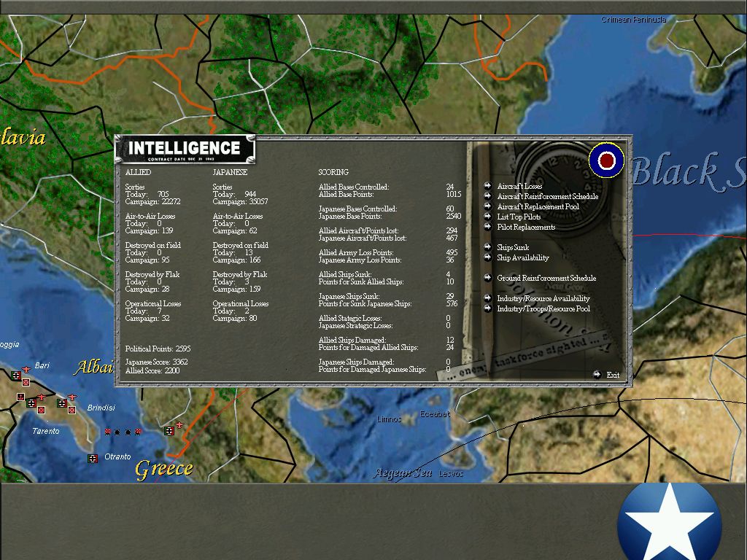Image resolution: width=747 pixels, height=560 pixels.
Task: Click the Japanese Ships Sunk: label
Action: pyautogui.click(x=349, y=296)
